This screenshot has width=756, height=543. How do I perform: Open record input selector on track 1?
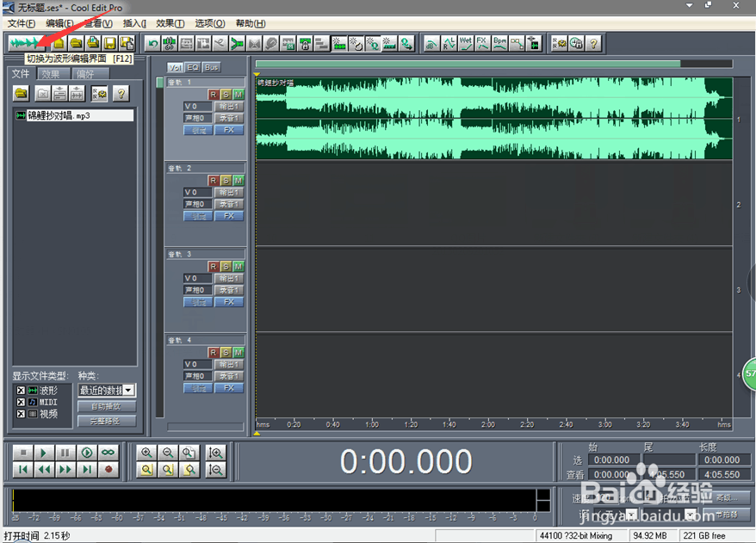click(229, 118)
